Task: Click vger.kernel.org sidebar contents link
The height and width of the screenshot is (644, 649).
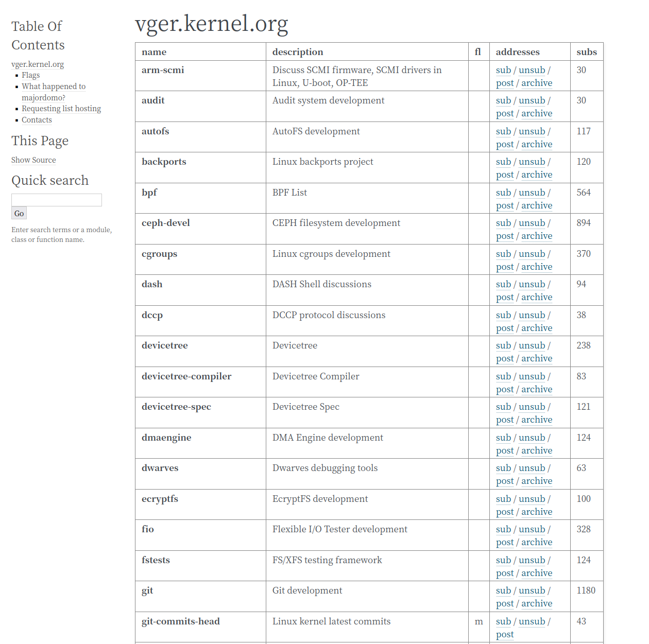Action: [38, 64]
